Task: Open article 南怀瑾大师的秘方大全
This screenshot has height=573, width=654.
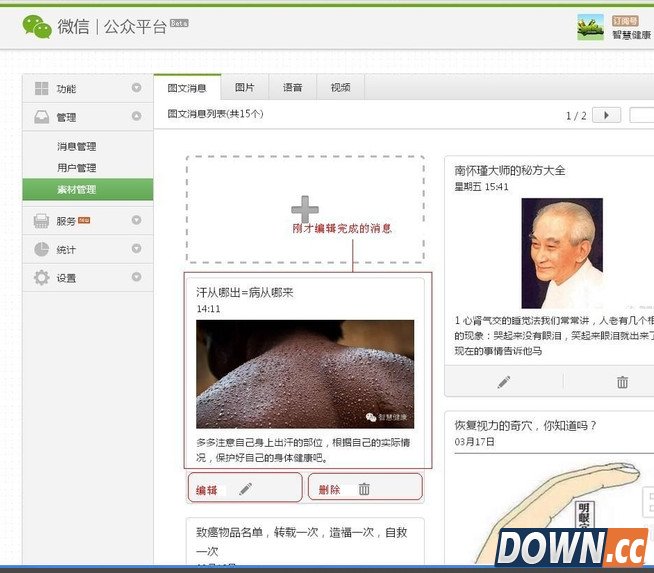Action: pyautogui.click(x=510, y=170)
